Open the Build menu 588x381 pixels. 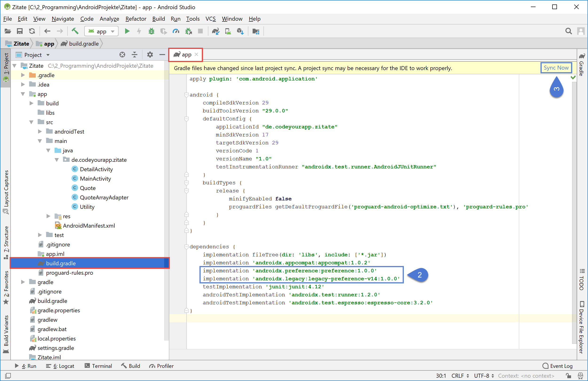point(158,19)
